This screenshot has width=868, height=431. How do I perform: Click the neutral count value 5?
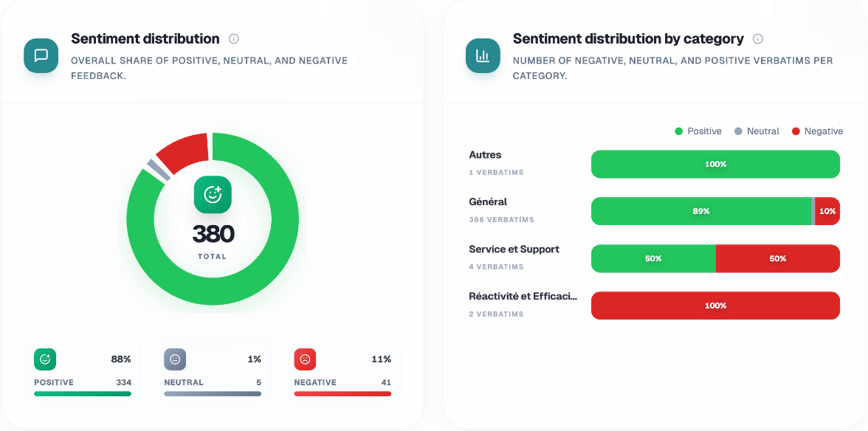point(259,382)
